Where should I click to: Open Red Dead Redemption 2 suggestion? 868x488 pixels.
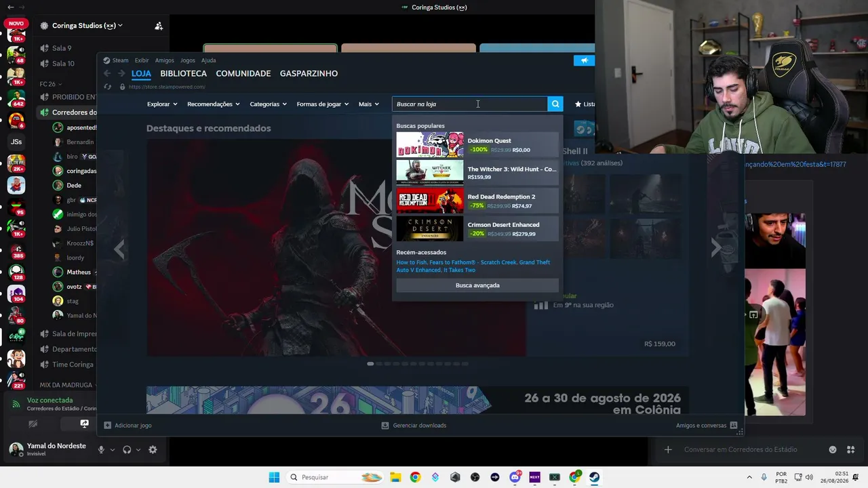(477, 201)
